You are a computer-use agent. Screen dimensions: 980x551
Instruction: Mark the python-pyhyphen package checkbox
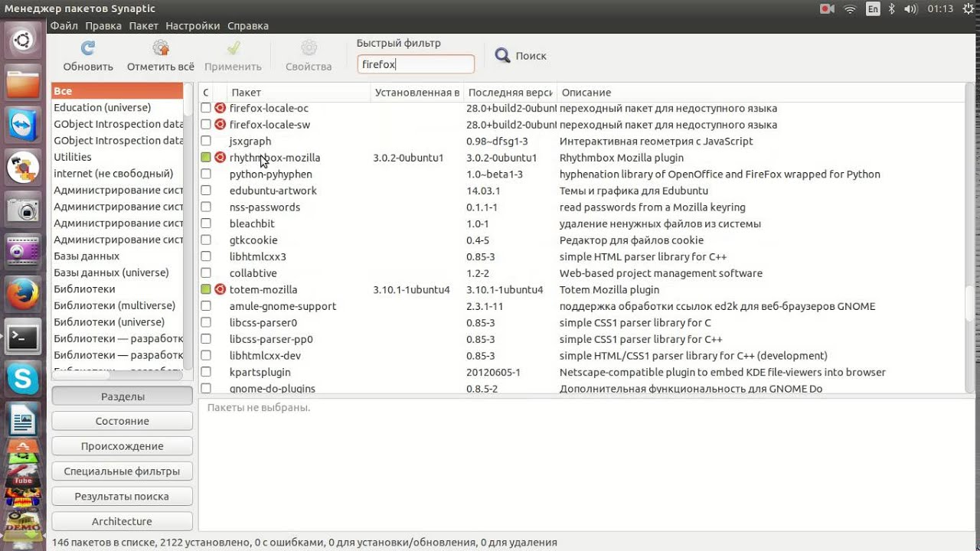205,174
